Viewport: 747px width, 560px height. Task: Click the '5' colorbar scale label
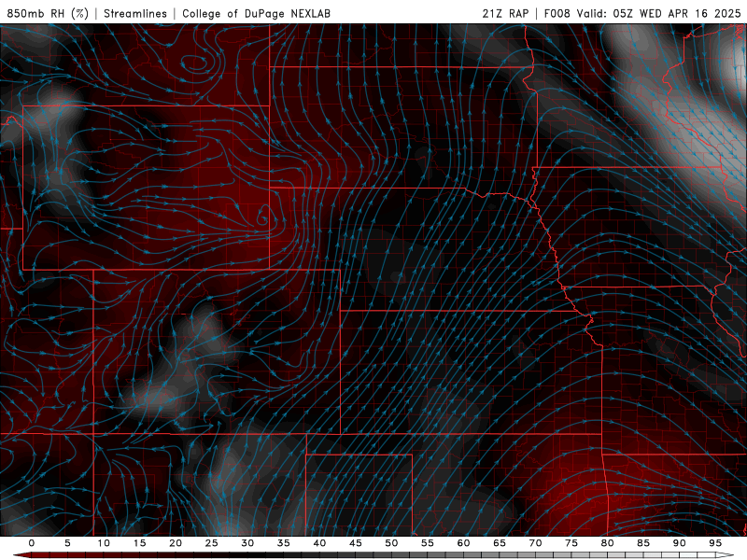point(67,543)
